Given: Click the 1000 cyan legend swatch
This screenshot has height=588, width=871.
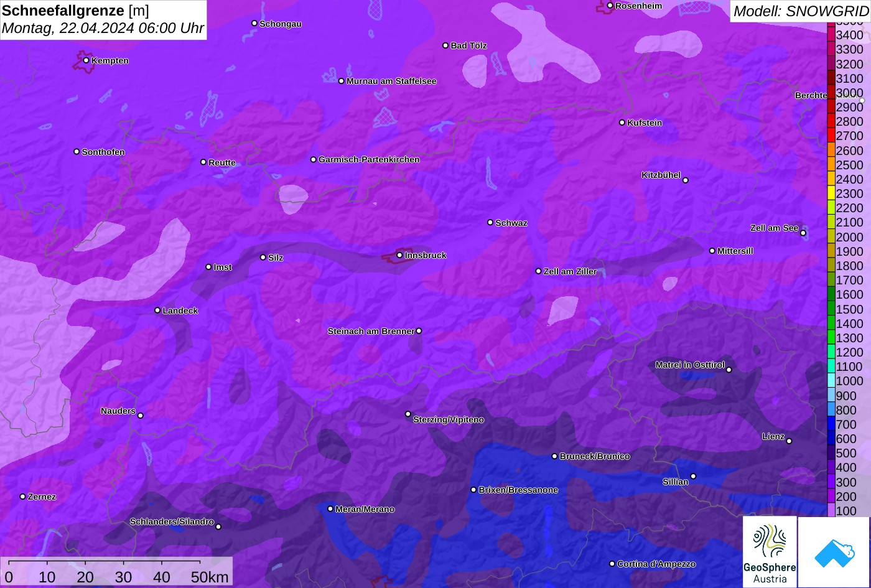Looking at the screenshot, I should click(x=831, y=381).
